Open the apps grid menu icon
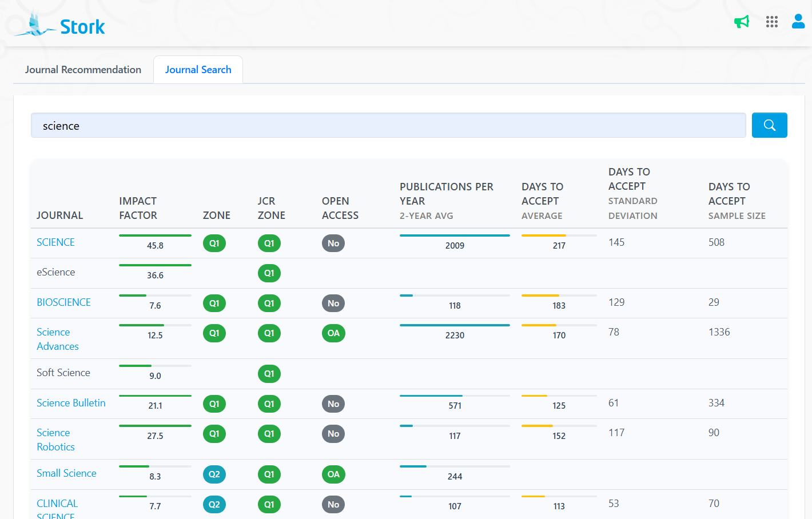 click(x=771, y=22)
